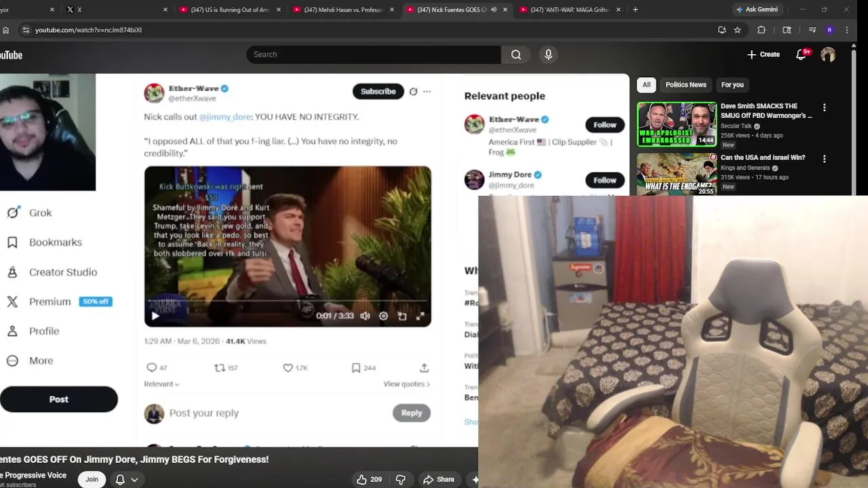This screenshot has height=488, width=868.
Task: Click the YouTube search field
Action: (374, 54)
